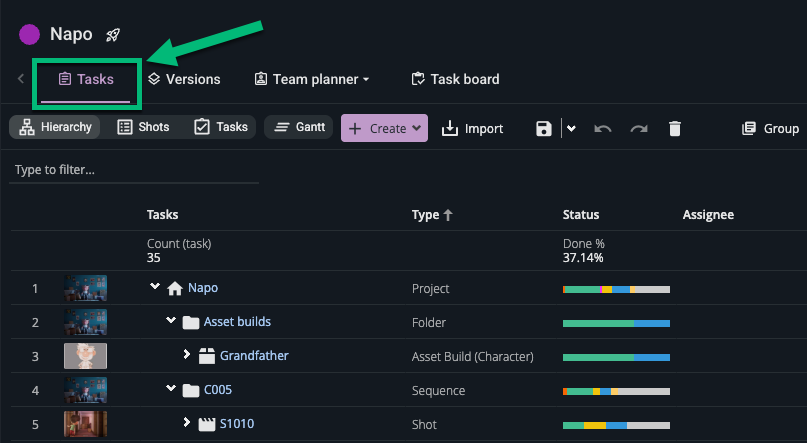Viewport: 807px width, 443px height.
Task: Open the save options dropdown arrow
Action: pos(571,129)
